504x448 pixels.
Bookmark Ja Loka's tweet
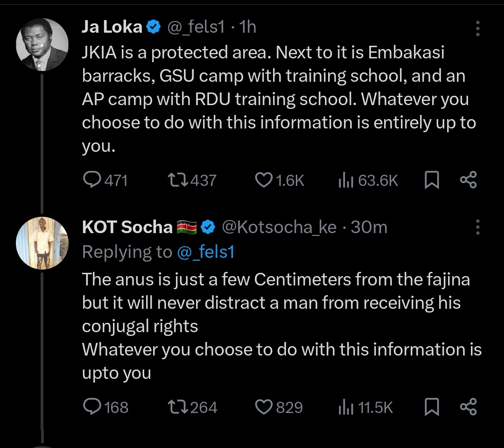coord(432,180)
